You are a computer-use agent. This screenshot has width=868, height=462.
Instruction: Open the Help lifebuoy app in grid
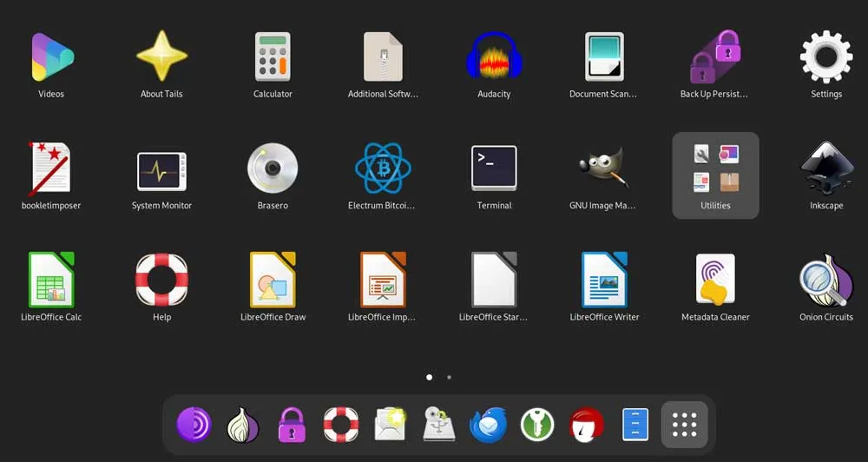click(x=161, y=280)
